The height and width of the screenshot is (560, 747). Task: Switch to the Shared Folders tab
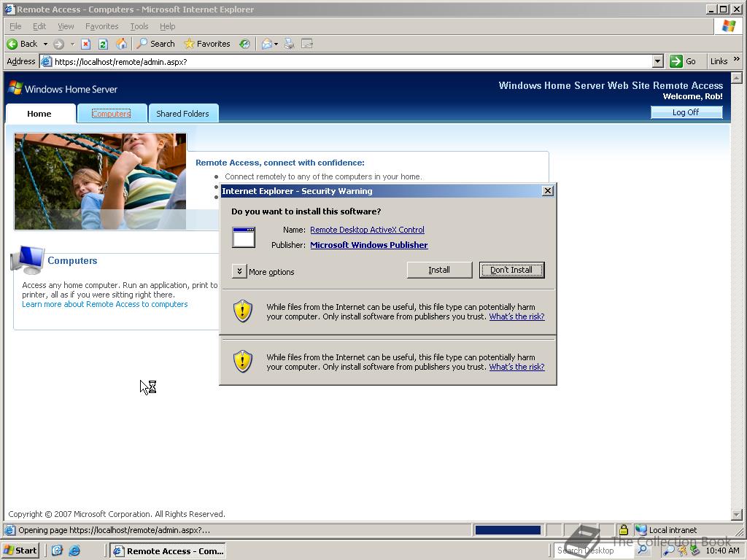[183, 113]
